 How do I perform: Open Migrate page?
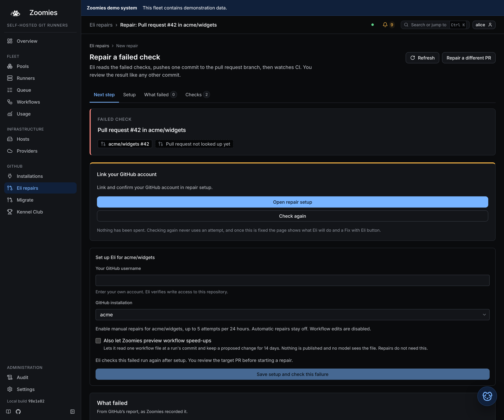(x=40, y=200)
